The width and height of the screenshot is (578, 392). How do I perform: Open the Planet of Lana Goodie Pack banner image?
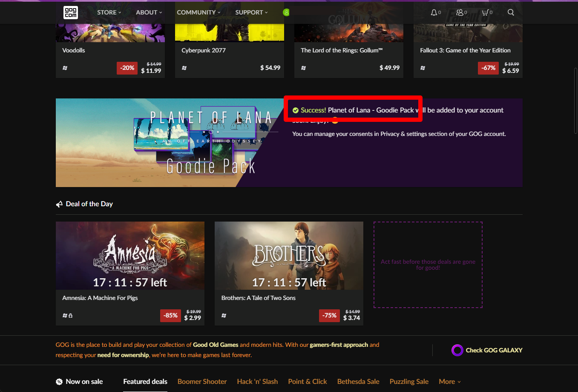(170, 143)
